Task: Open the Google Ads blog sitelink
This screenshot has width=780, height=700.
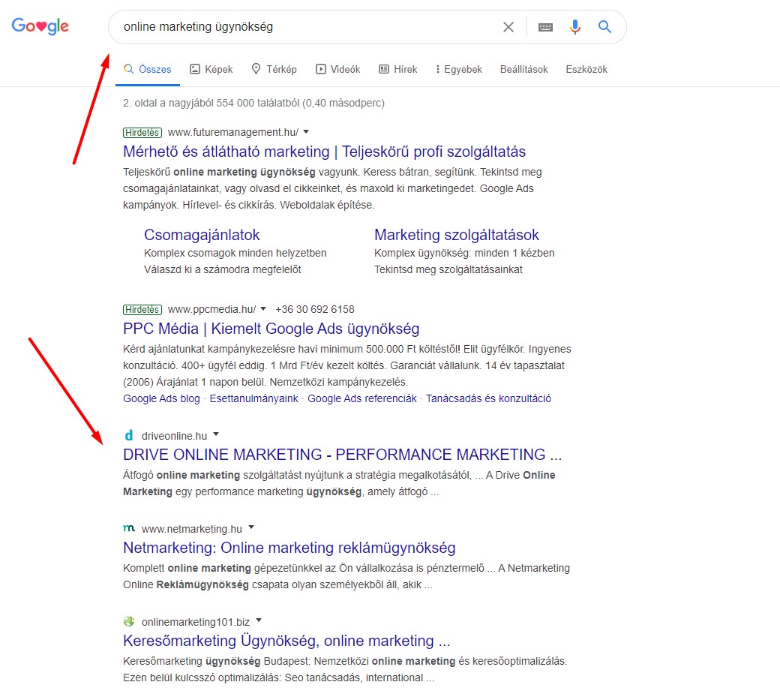Action: pos(161,398)
